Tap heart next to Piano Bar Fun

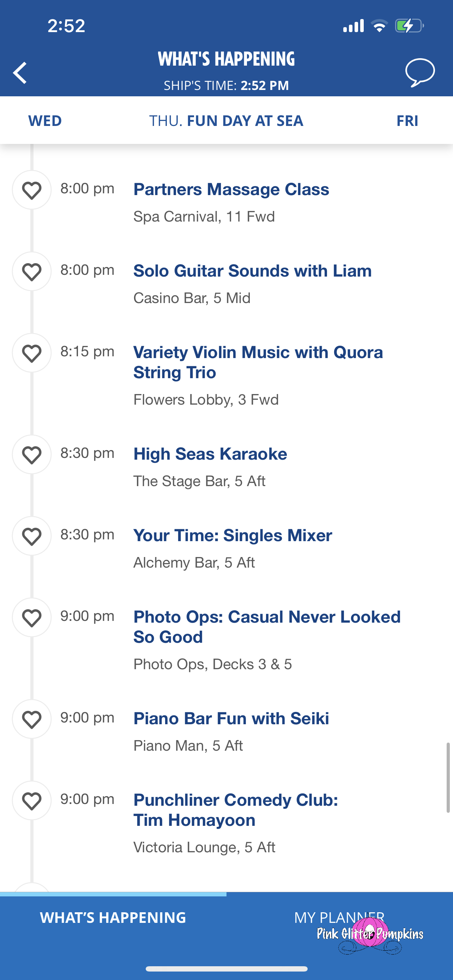coord(31,719)
